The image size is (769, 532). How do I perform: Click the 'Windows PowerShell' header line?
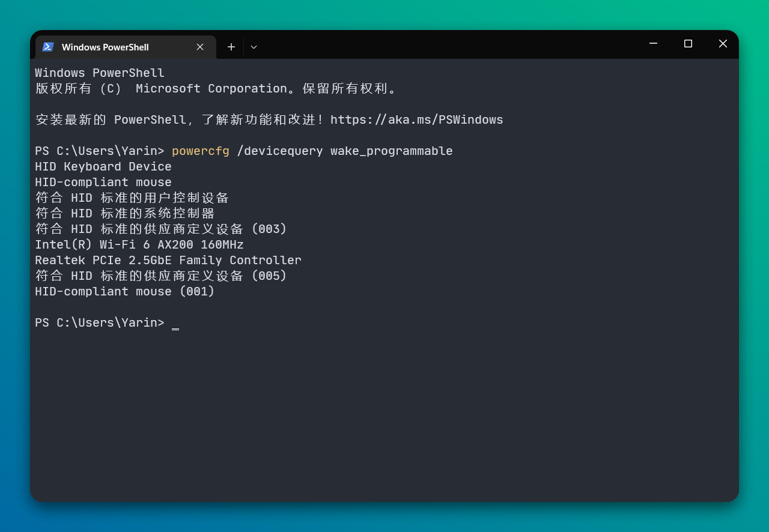pyautogui.click(x=100, y=73)
